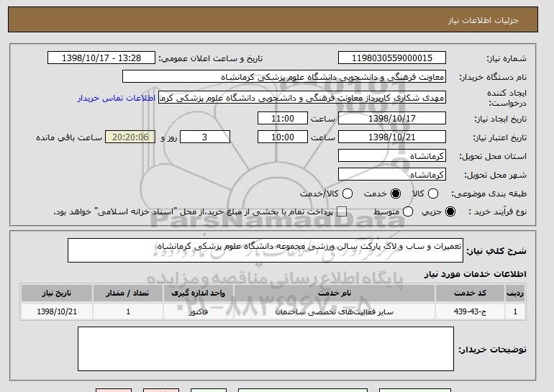Click table cell date 1398/10/21
This screenshot has height=392, width=554.
pyautogui.click(x=57, y=312)
